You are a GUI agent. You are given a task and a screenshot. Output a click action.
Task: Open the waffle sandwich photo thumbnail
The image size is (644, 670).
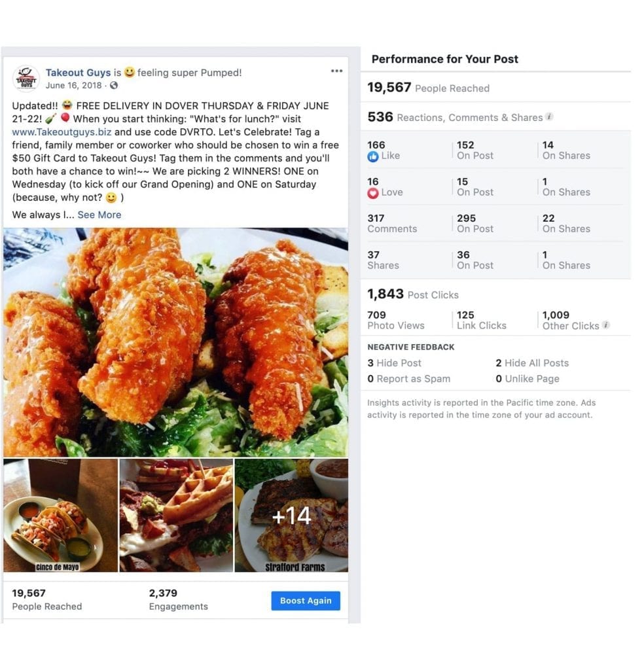tap(177, 516)
